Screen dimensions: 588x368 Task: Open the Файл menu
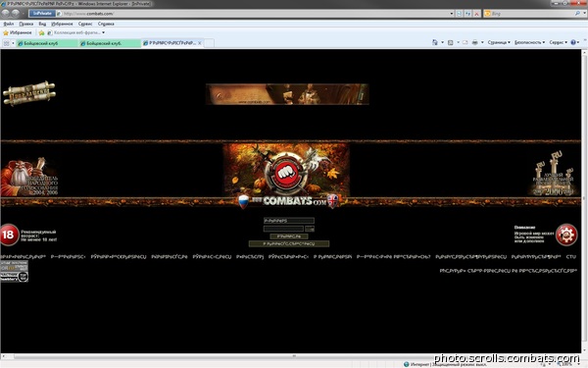click(9, 24)
